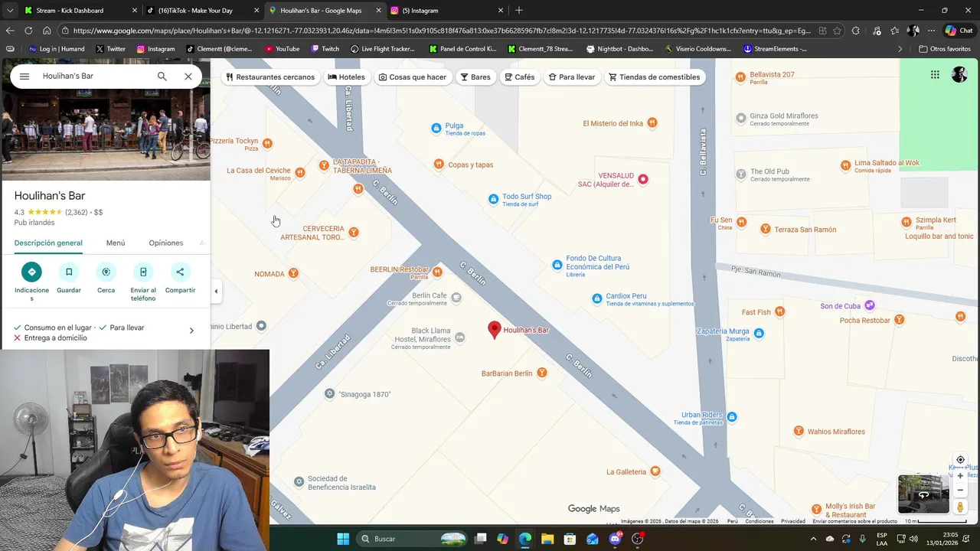
Task: Select the Bares chip
Action: pyautogui.click(x=475, y=77)
